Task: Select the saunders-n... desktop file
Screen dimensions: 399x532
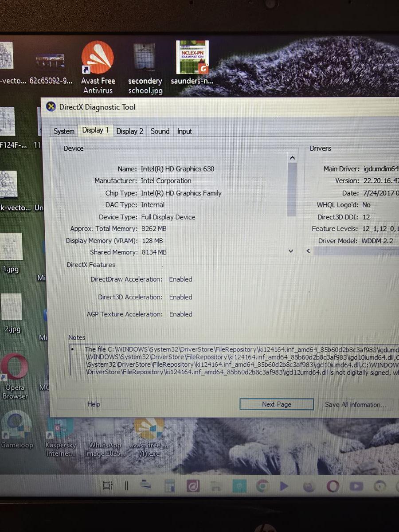Action: tap(192, 63)
